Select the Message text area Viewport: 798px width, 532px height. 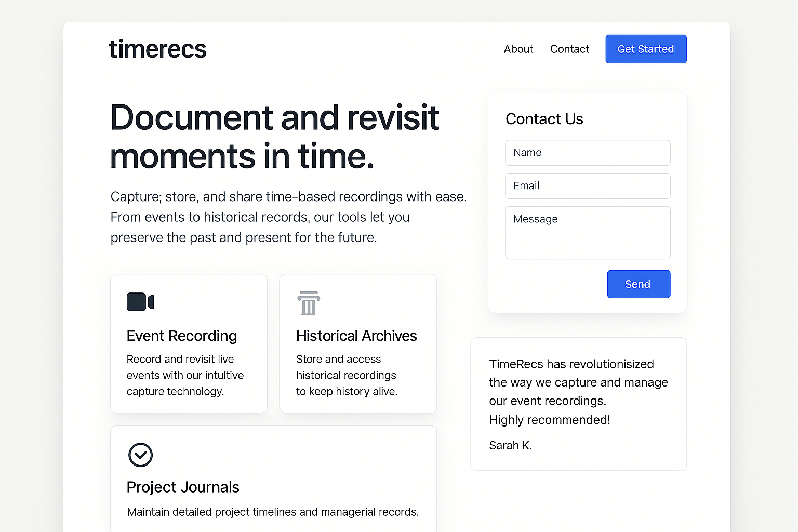coord(588,233)
